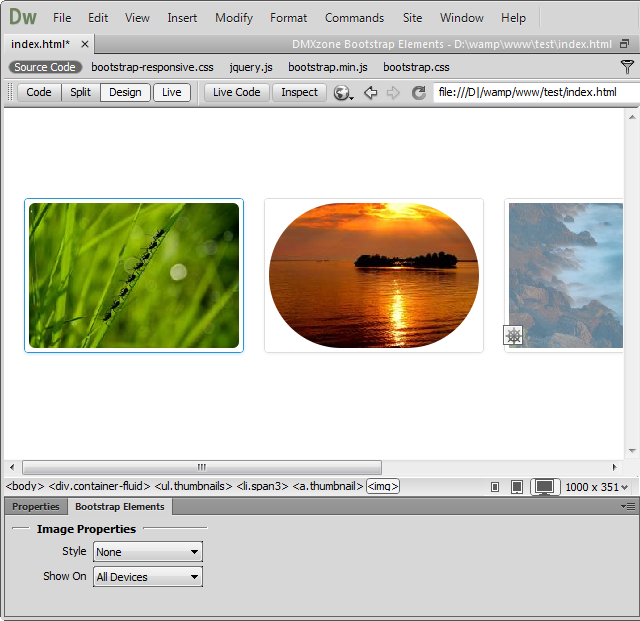This screenshot has width=640, height=621.
Task: Restore down the document window icon
Action: point(624,44)
